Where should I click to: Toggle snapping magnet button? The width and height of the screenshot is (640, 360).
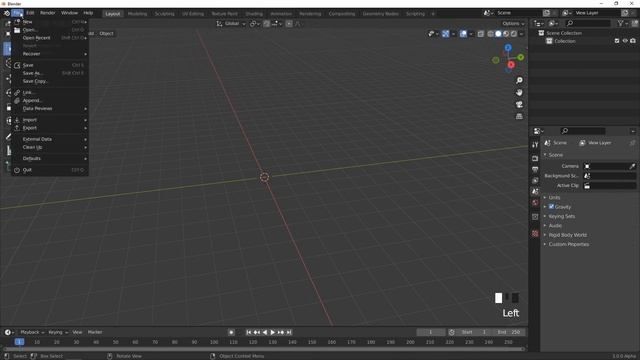pos(266,24)
